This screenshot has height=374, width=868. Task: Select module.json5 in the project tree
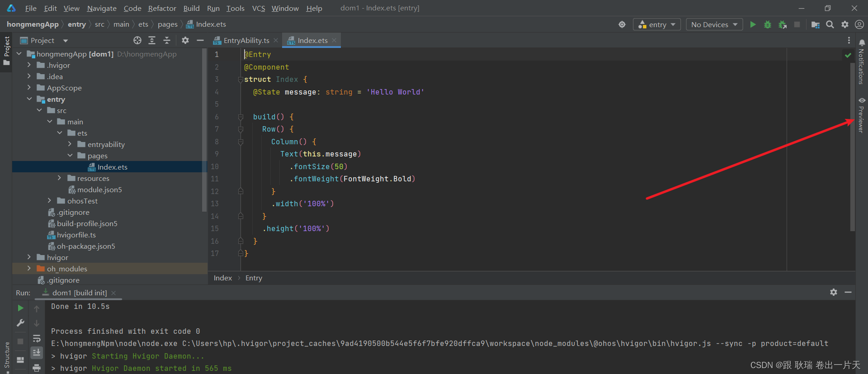[x=99, y=189]
